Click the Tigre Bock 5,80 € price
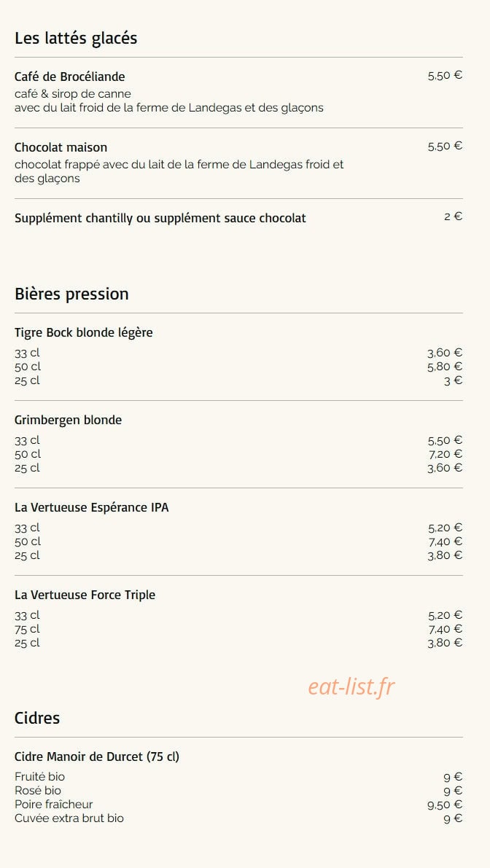The image size is (490, 868). click(x=445, y=367)
